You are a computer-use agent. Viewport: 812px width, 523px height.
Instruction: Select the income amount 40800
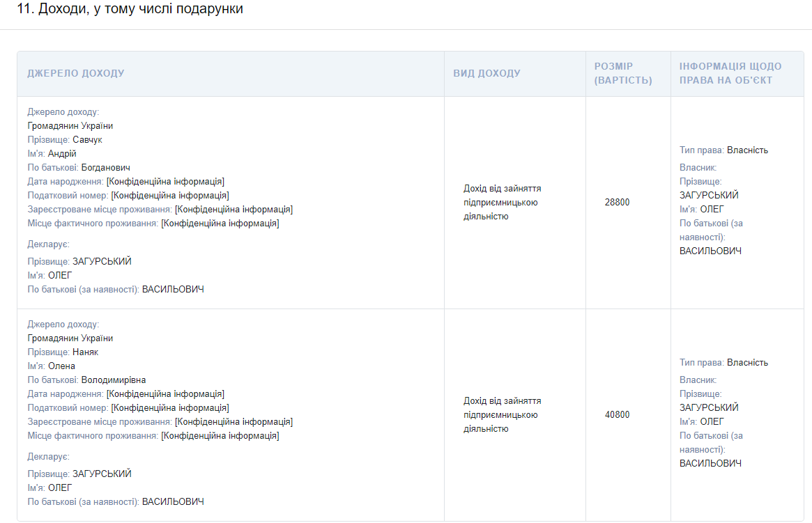pos(617,415)
